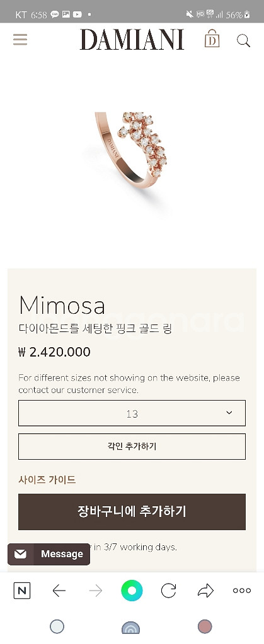Image resolution: width=264 pixels, height=644 pixels.
Task: Tap the pink circle at bottom right
Action: [205, 627]
